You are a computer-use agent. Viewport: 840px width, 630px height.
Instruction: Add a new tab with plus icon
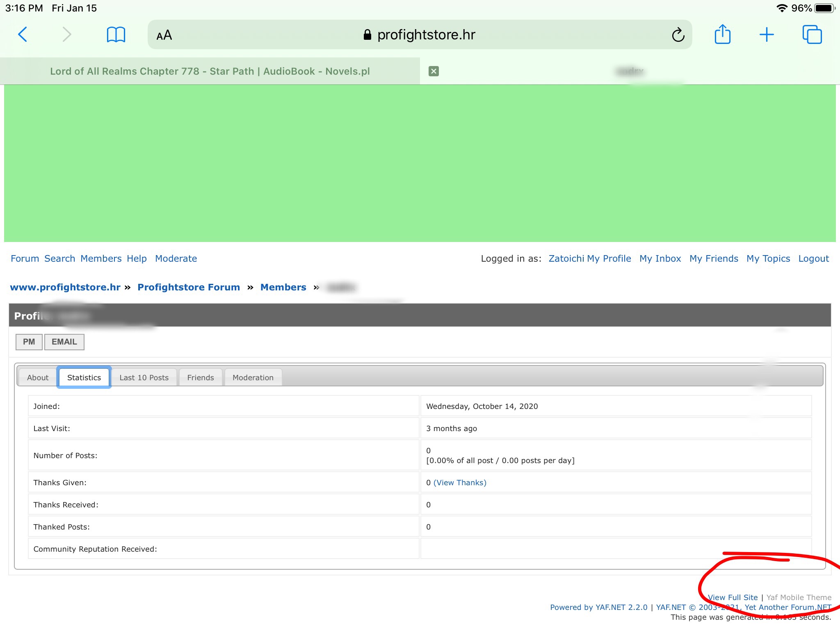click(x=766, y=34)
